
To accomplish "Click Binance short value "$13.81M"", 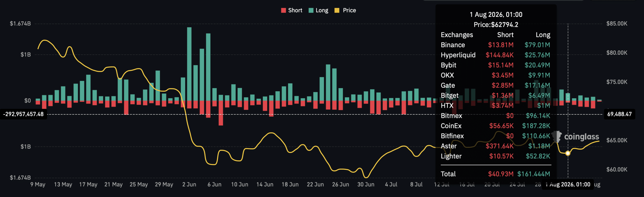I will (501, 45).
